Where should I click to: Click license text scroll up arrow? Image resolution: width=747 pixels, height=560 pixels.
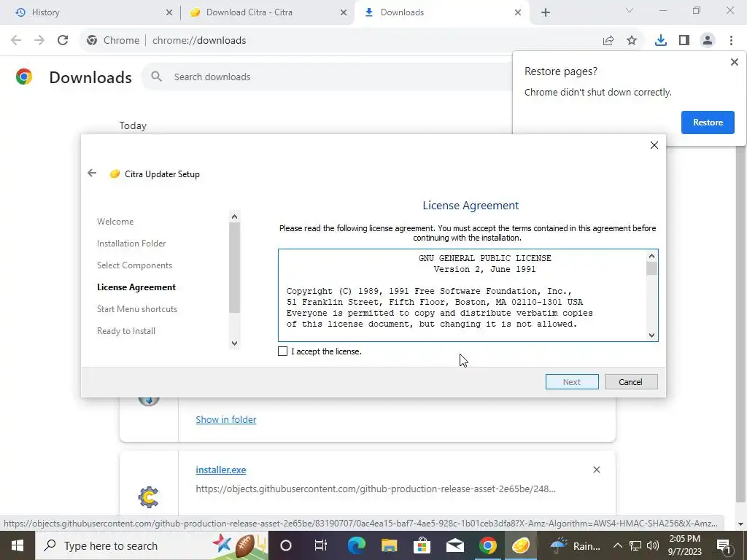[651, 256]
